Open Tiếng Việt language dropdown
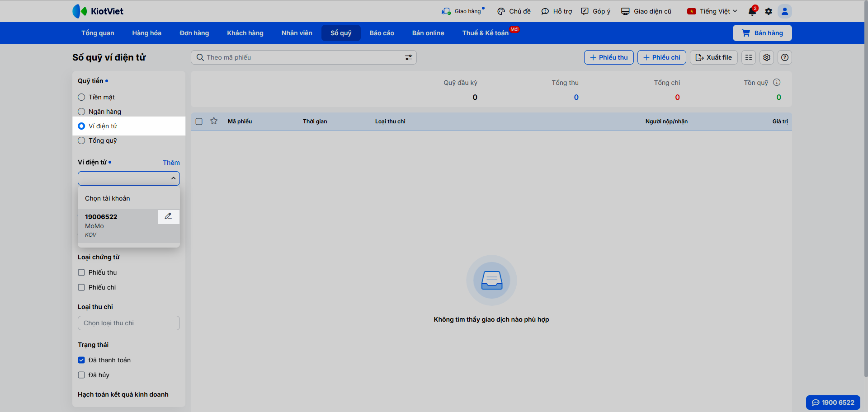 click(712, 11)
